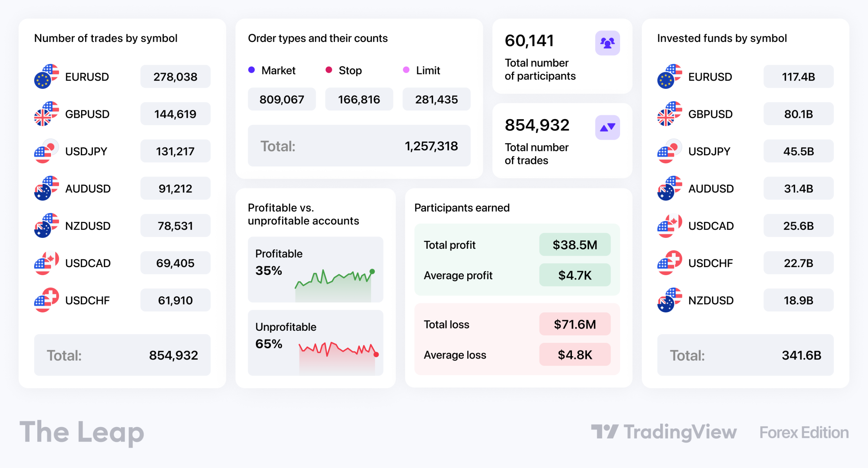Image resolution: width=868 pixels, height=468 pixels.
Task: Click the Participants earned heading
Action: point(462,208)
